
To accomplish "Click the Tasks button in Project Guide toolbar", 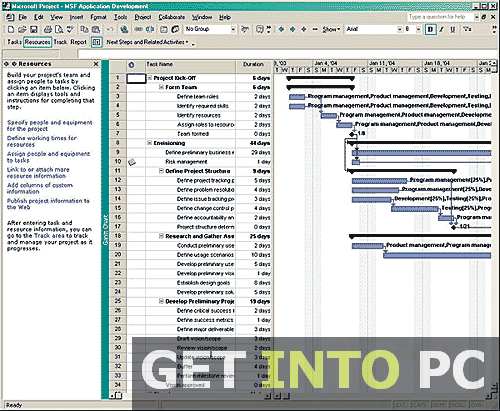I will click(14, 42).
